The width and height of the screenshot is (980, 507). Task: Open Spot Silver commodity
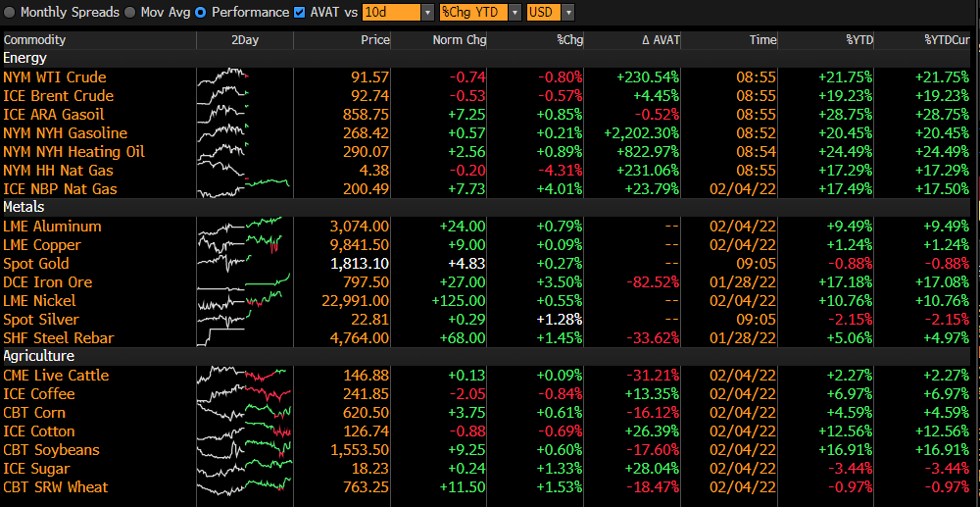pyautogui.click(x=41, y=320)
